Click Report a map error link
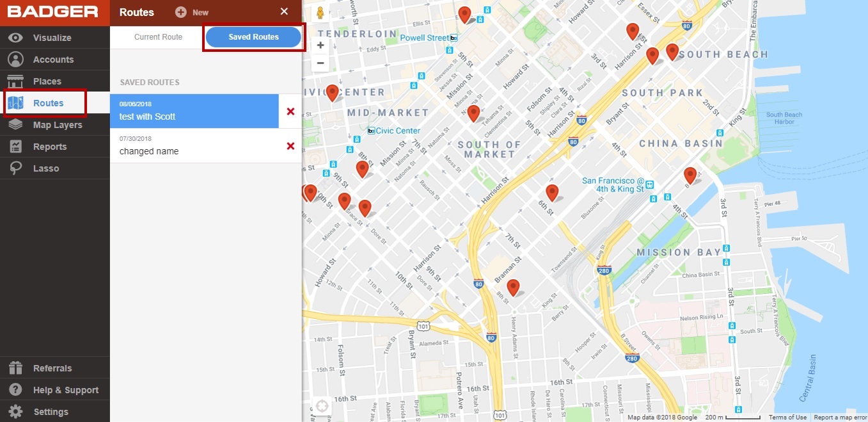Screen dimensions: 868x422 (x=839, y=418)
